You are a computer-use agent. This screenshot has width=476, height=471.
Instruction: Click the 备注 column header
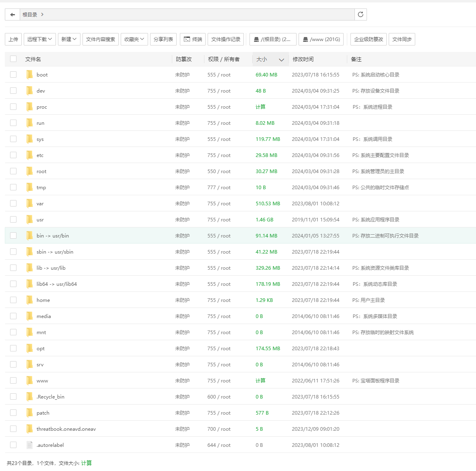click(356, 59)
